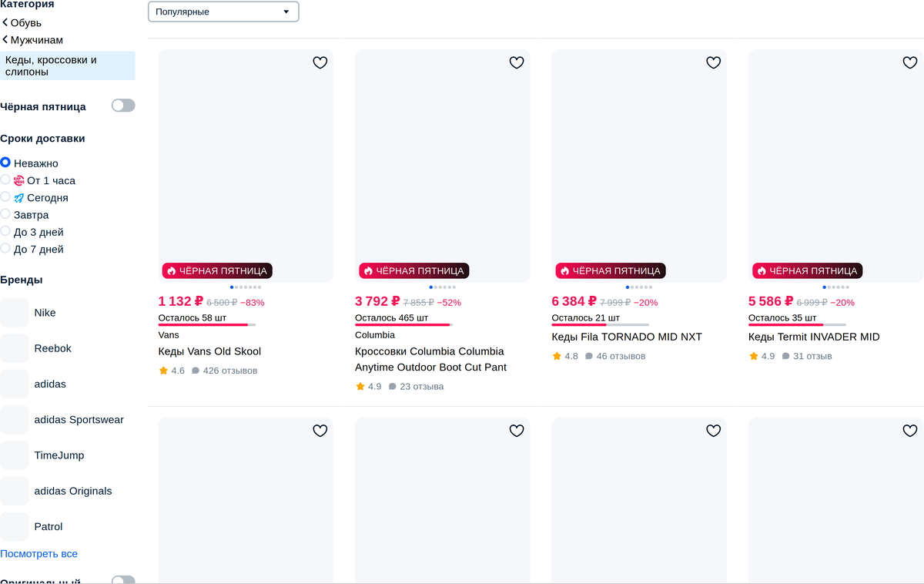Click Осталось 35 шт text
Image resolution: width=924 pixels, height=584 pixels.
[x=782, y=317]
